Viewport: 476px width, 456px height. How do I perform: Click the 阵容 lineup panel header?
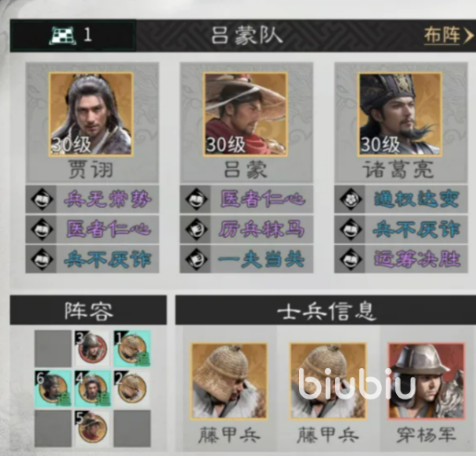(x=88, y=310)
